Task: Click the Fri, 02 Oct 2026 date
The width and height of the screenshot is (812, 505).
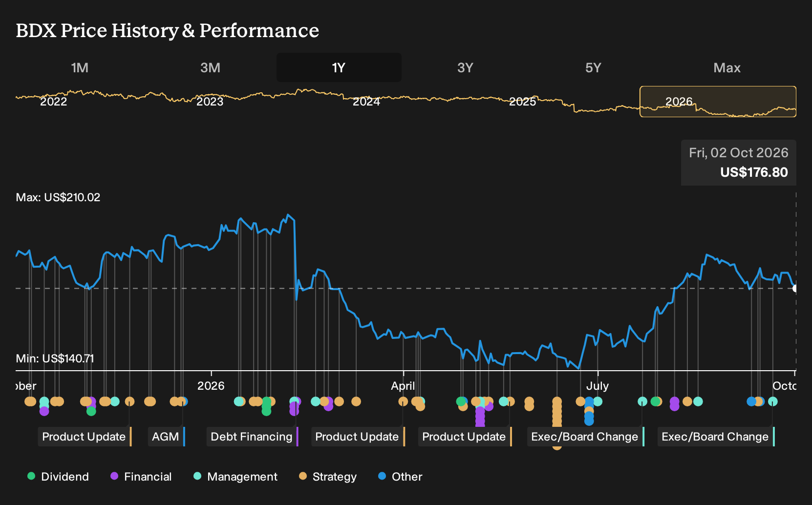Action: click(x=739, y=153)
